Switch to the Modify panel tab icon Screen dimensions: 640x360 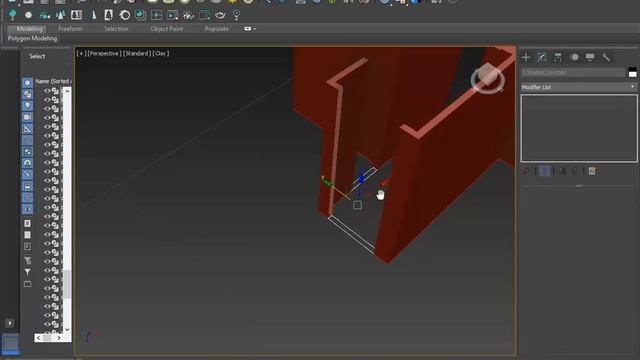542,58
